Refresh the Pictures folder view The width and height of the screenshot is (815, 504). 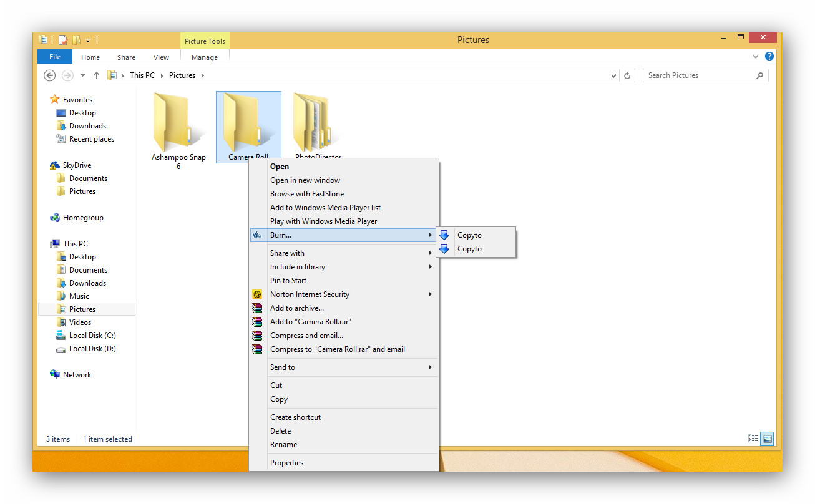click(628, 75)
